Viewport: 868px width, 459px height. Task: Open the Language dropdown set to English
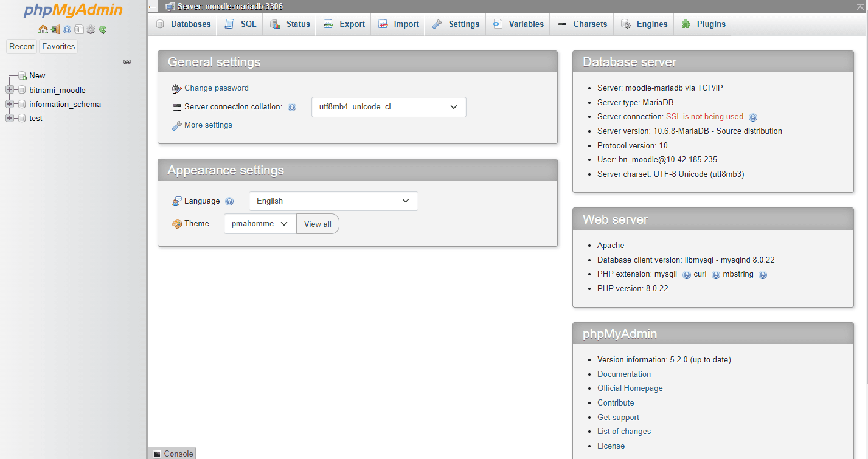coord(333,201)
